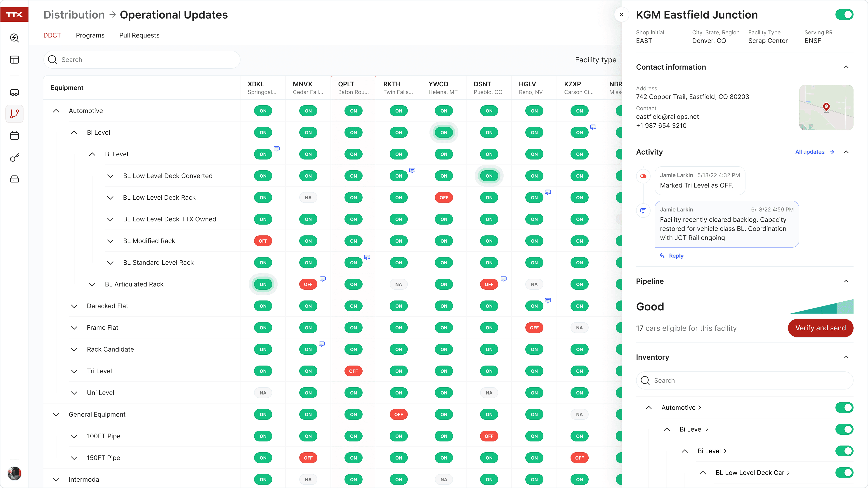Switch to the Programs tab
The height and width of the screenshot is (488, 868).
(90, 35)
